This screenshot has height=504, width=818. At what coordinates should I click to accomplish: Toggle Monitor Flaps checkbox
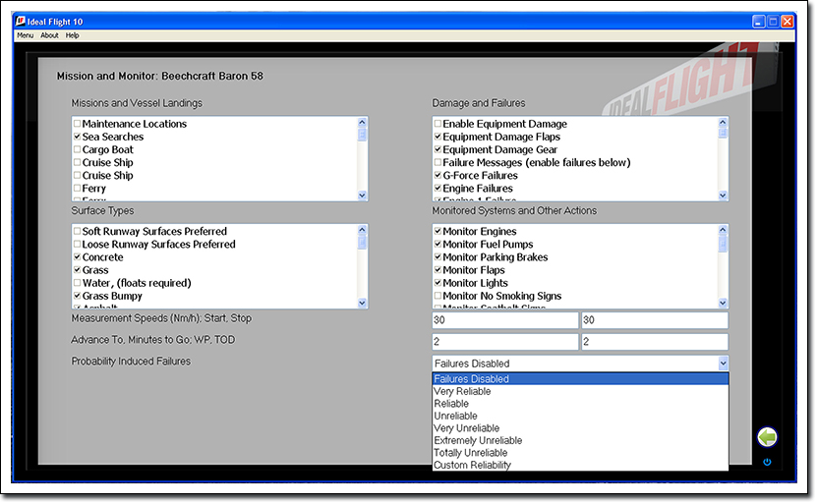tap(438, 270)
